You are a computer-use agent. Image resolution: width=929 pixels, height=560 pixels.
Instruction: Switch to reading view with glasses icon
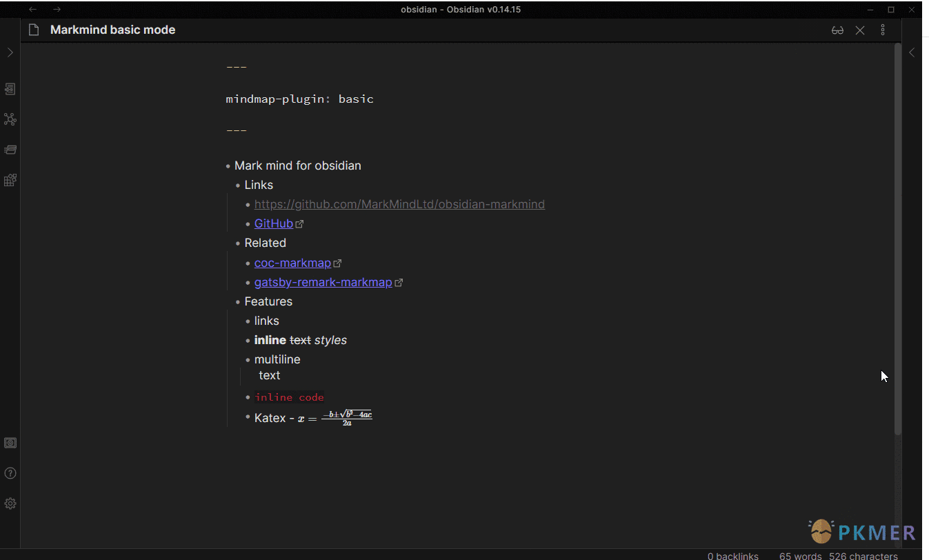pyautogui.click(x=837, y=30)
